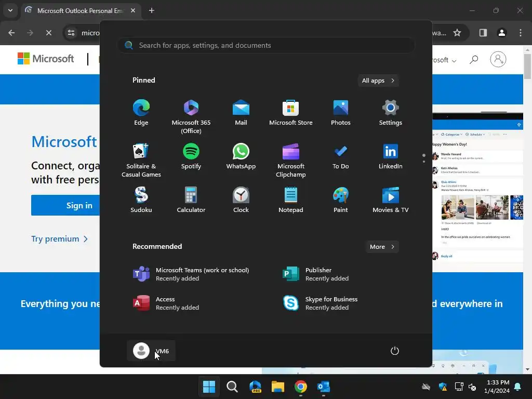Image resolution: width=532 pixels, height=399 pixels.
Task: Expand the All Microsoft dropdown on the webpage
Action: coord(445,60)
